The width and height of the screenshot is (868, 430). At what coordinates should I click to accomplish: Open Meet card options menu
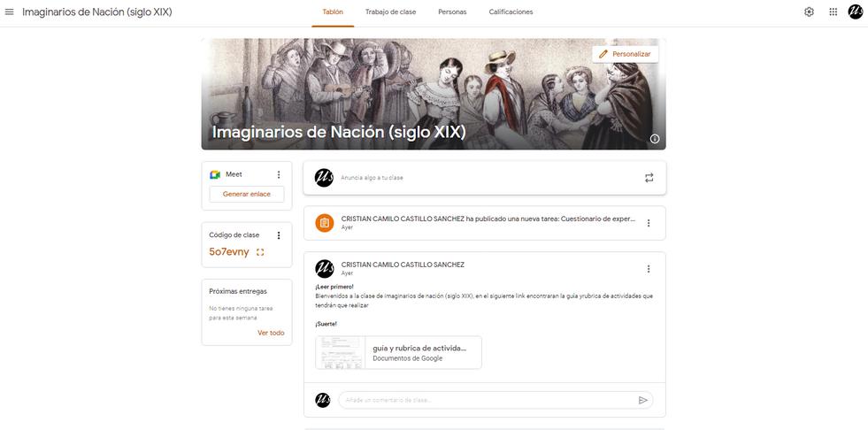[279, 175]
